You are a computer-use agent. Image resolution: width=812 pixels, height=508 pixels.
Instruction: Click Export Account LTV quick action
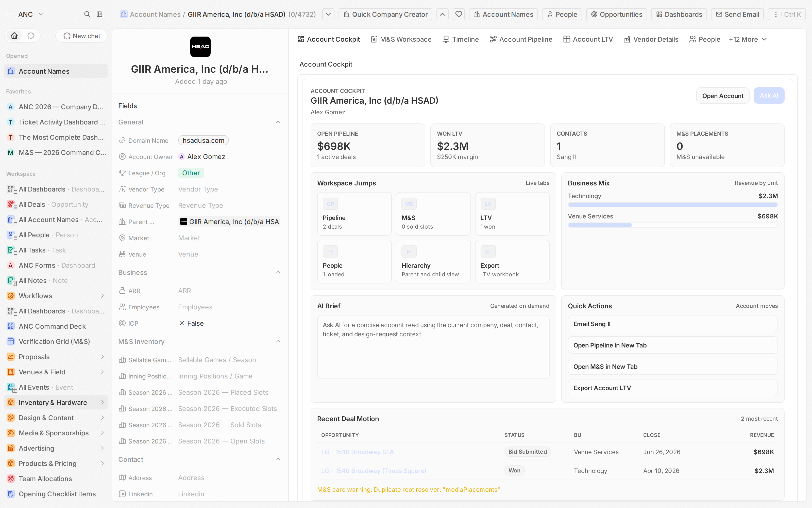673,388
